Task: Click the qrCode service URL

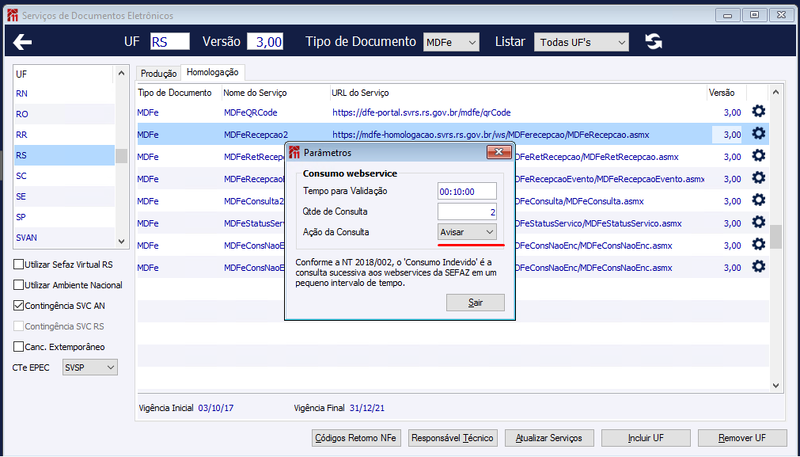Action: point(421,113)
